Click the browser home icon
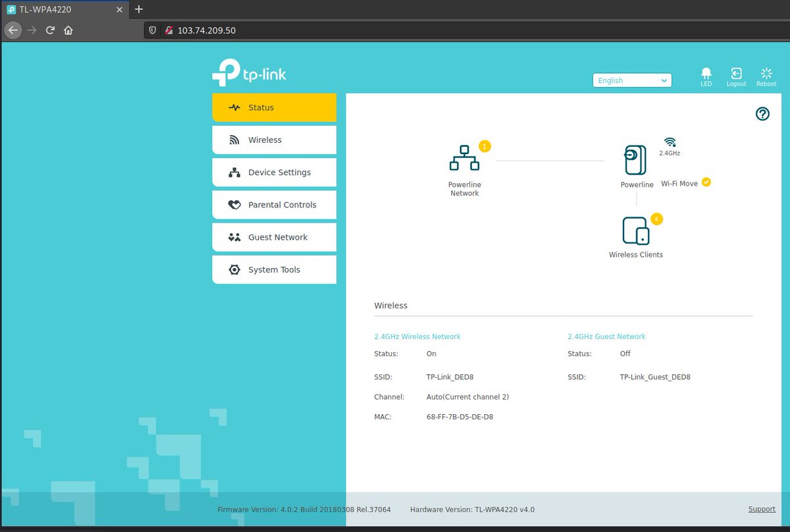 68,30
